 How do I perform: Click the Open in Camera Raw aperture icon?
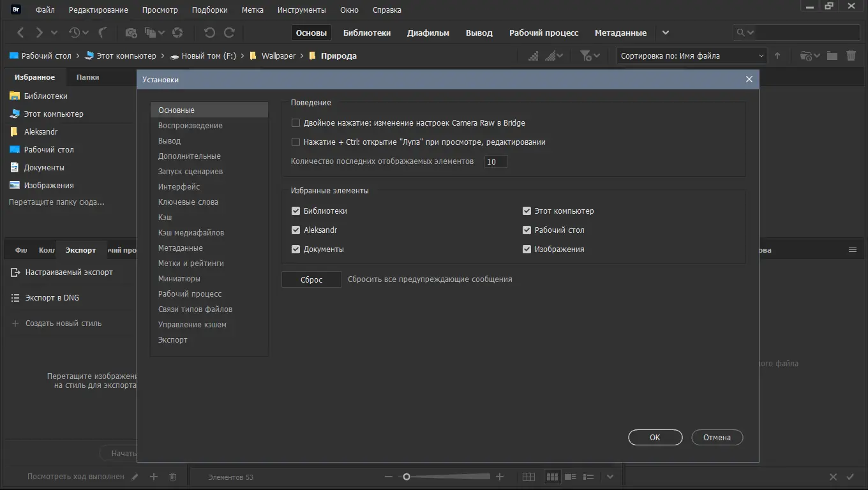pyautogui.click(x=178, y=33)
